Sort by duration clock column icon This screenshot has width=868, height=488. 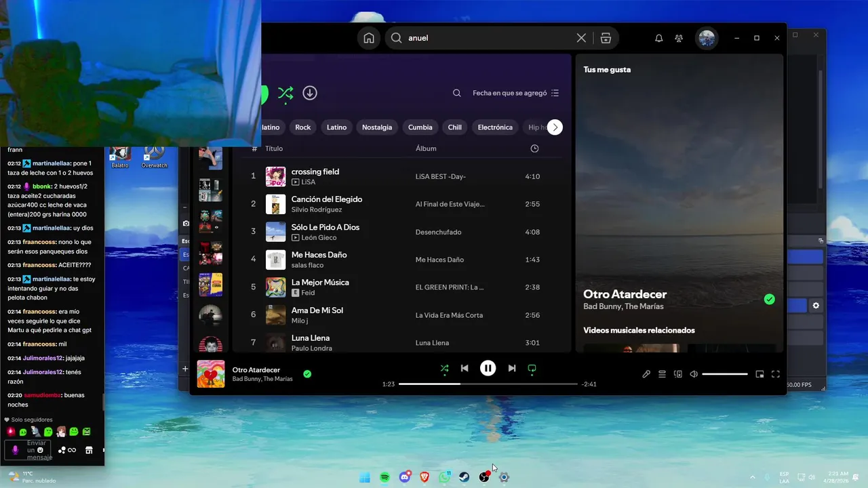click(x=534, y=148)
